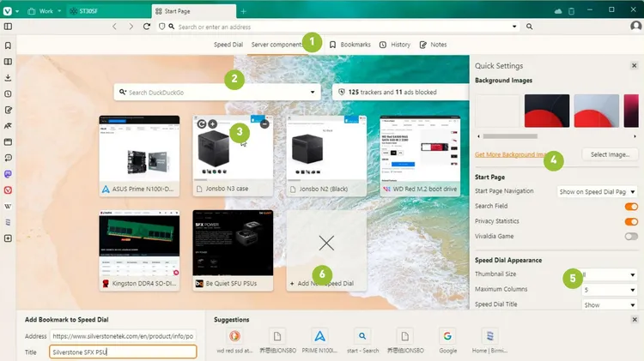Open the Vivaldi main menu logo
This screenshot has height=361, width=644.
[8, 11]
